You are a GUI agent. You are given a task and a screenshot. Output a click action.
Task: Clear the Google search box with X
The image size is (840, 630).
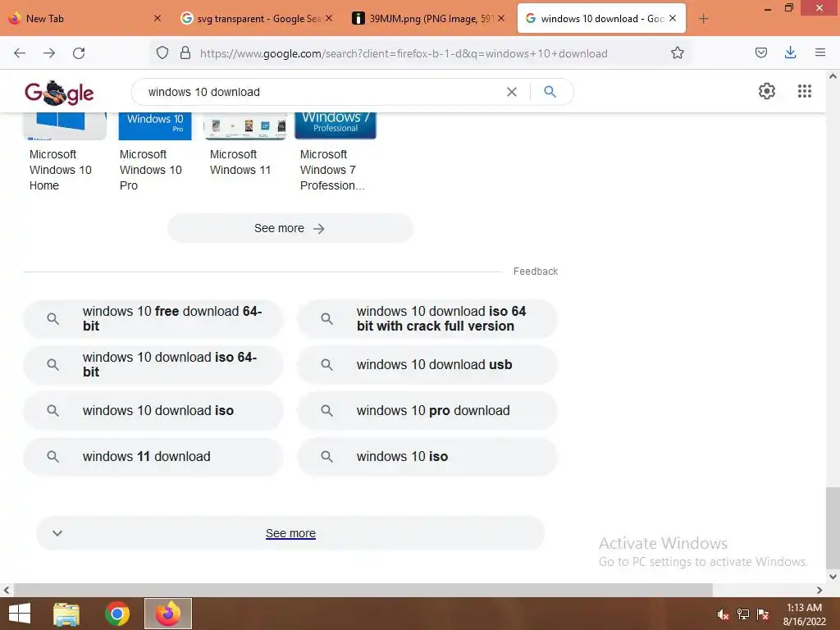512,92
